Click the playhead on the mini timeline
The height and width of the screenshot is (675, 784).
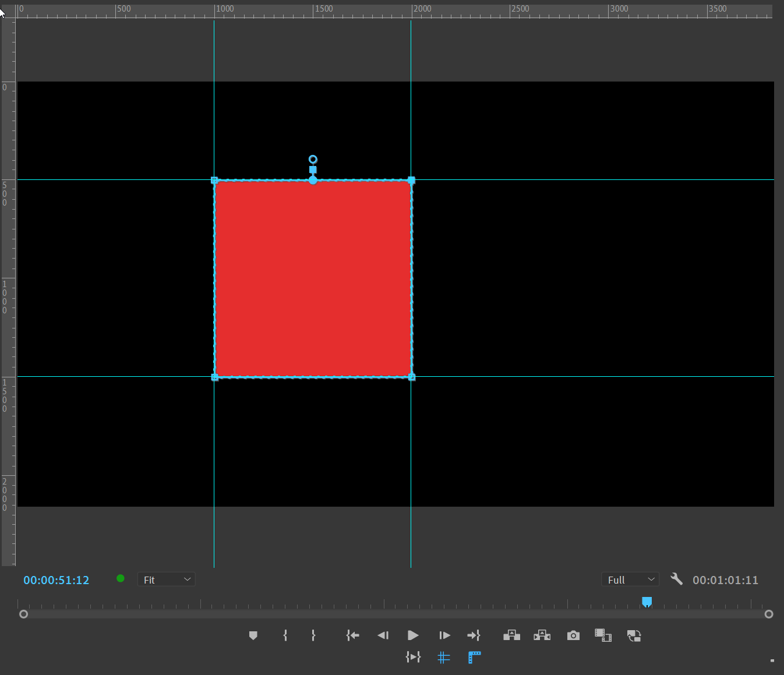click(x=647, y=602)
